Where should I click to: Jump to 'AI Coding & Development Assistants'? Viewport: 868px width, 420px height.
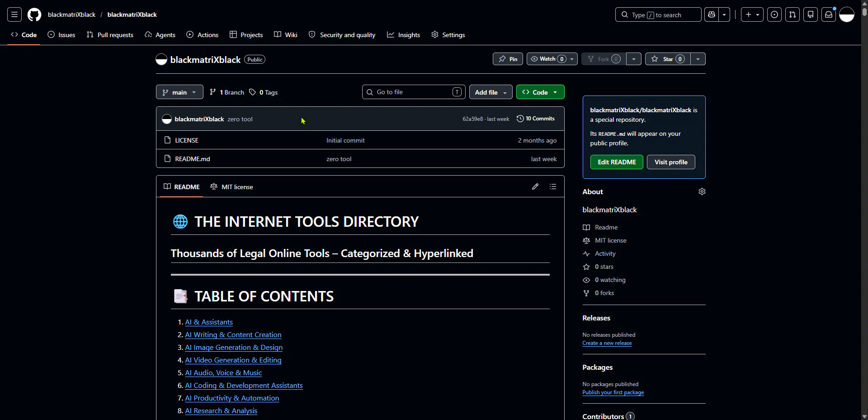[x=244, y=386]
